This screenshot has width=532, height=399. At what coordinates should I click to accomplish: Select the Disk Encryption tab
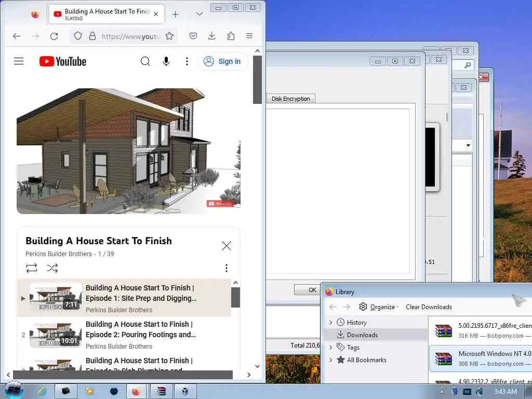[291, 99]
